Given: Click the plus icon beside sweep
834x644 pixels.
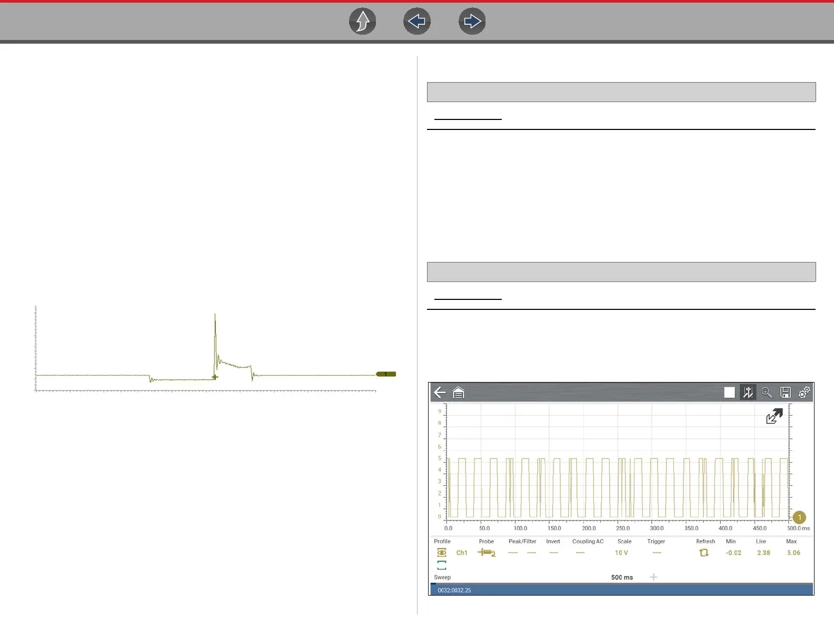Looking at the screenshot, I should (654, 577).
